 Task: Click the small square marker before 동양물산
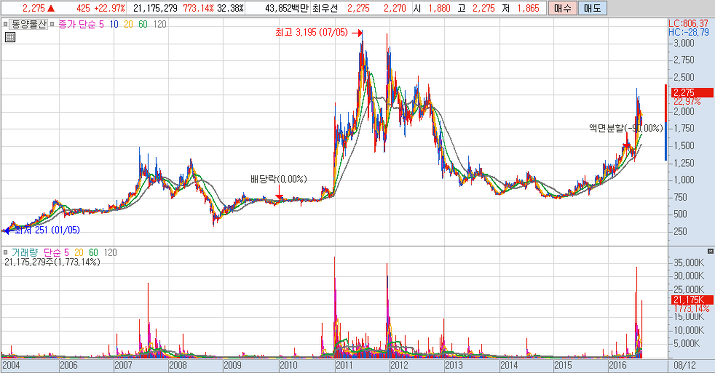tap(5, 24)
